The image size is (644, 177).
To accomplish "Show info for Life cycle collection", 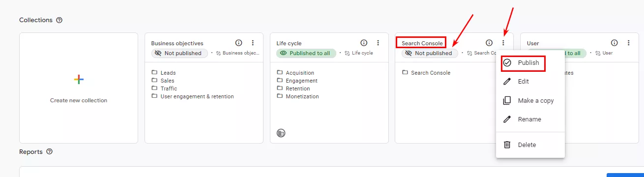I will click(x=364, y=43).
